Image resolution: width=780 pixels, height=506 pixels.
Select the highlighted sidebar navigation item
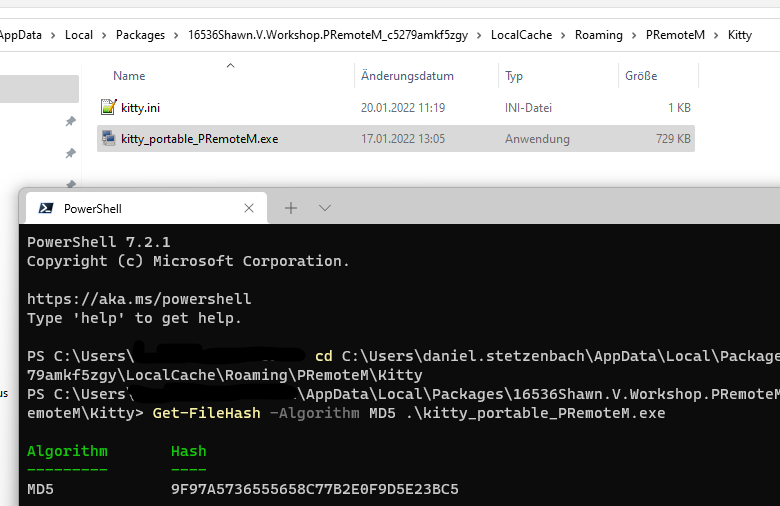tap(39, 89)
